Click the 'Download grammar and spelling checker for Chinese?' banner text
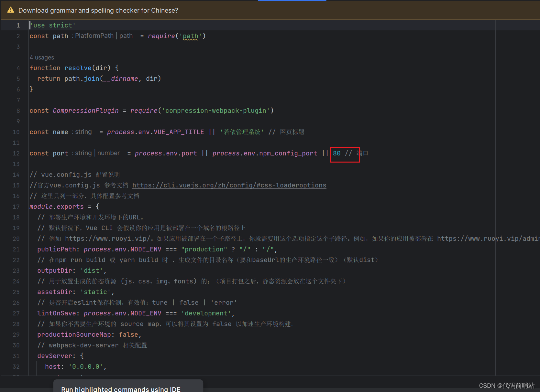The height and width of the screenshot is (392, 540). 98,10
